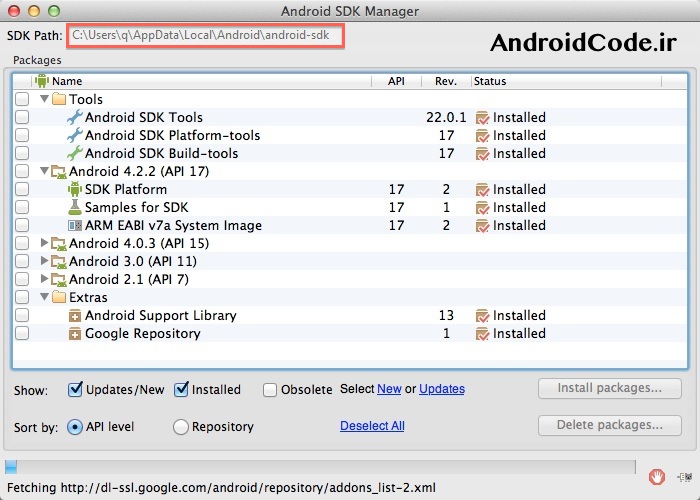Collapse the Tools folder
The height and width of the screenshot is (500, 700).
coord(44,100)
